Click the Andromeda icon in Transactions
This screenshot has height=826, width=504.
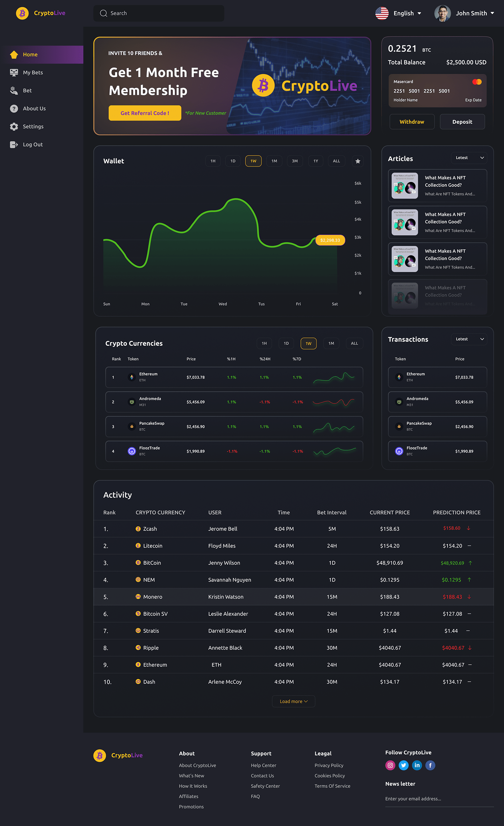point(399,402)
